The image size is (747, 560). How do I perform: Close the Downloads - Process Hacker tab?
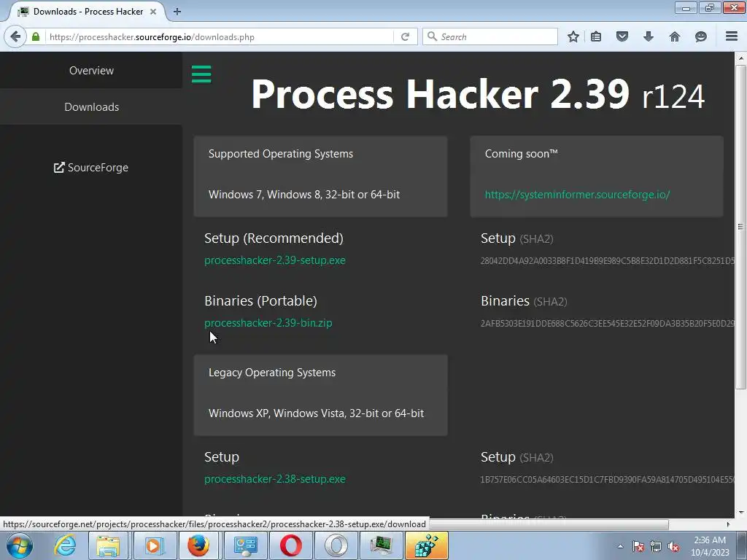point(153,12)
